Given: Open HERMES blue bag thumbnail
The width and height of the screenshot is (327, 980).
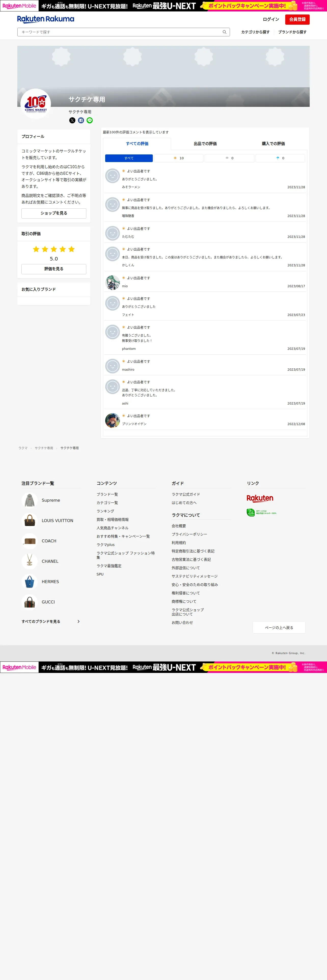Looking at the screenshot, I should 30,582.
